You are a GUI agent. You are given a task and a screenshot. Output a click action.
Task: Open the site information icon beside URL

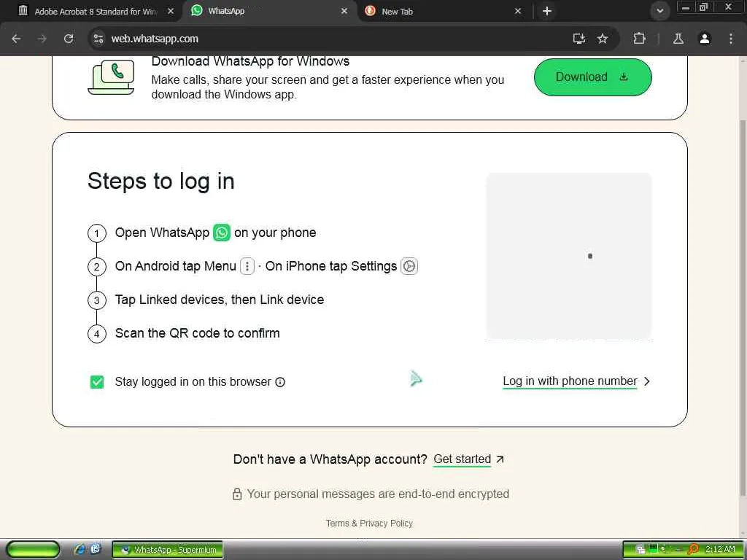click(x=98, y=39)
